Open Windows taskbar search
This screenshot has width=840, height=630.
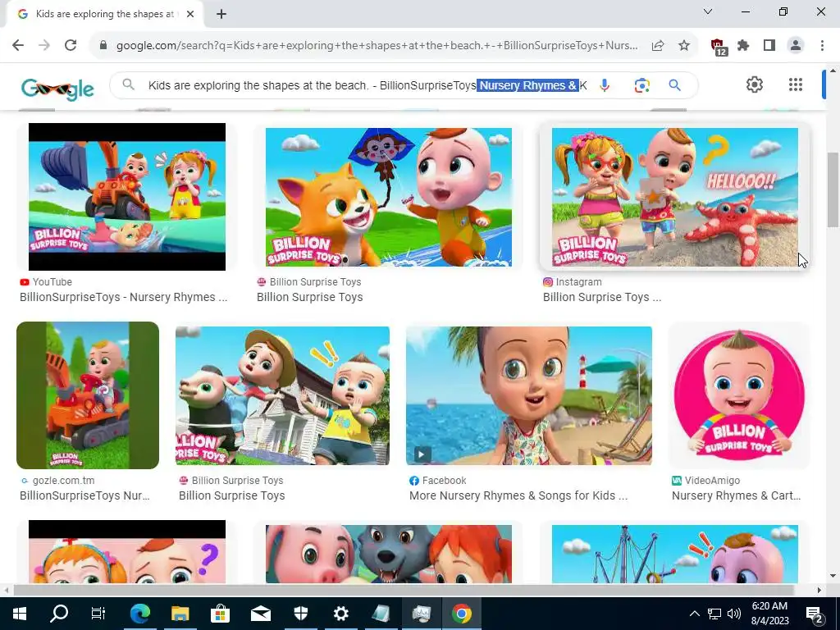pyautogui.click(x=59, y=614)
